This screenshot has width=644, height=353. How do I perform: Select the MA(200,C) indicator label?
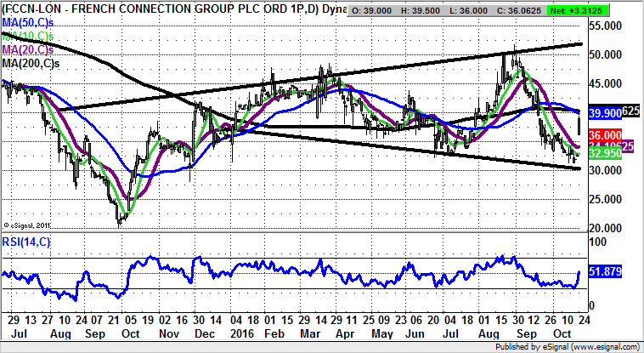point(32,62)
